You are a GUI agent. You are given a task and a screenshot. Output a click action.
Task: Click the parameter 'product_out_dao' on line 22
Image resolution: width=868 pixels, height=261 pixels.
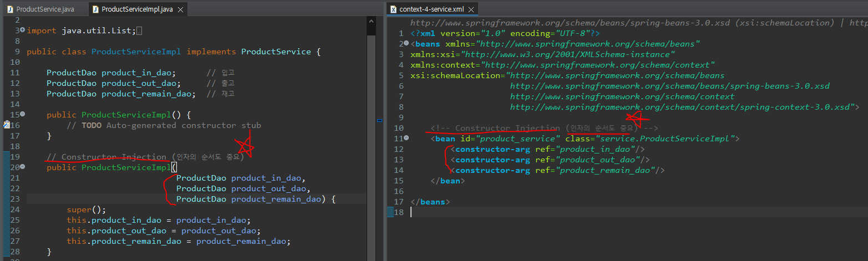click(x=268, y=188)
